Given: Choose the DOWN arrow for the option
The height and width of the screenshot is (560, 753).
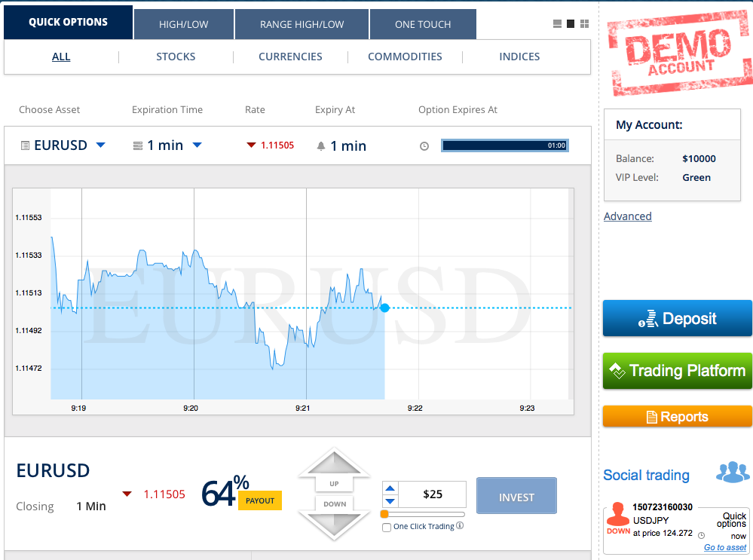Looking at the screenshot, I should pos(334,516).
